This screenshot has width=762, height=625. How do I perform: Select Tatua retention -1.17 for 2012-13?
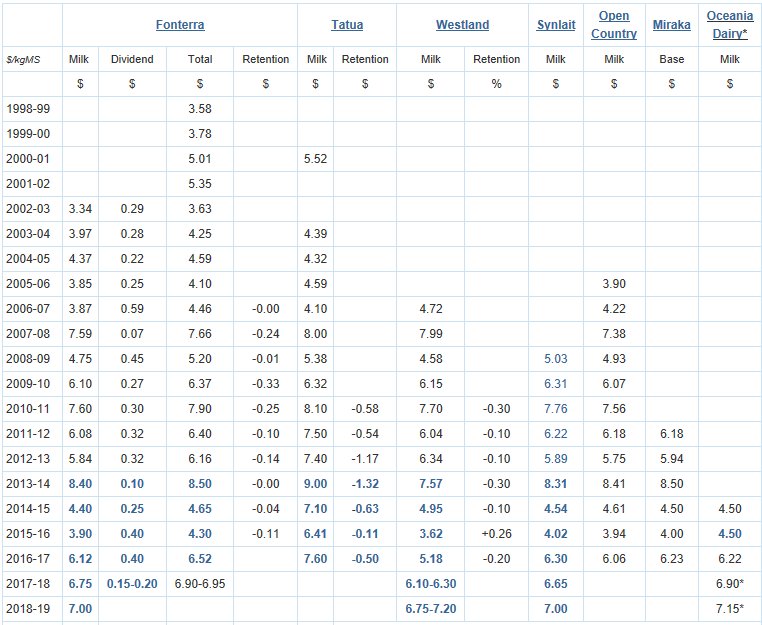pyautogui.click(x=365, y=459)
